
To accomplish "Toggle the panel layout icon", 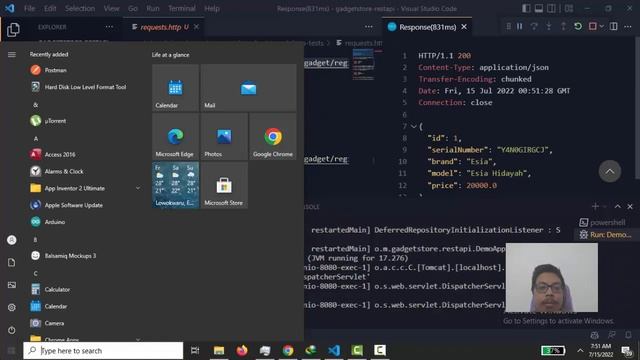I will click(x=539, y=8).
